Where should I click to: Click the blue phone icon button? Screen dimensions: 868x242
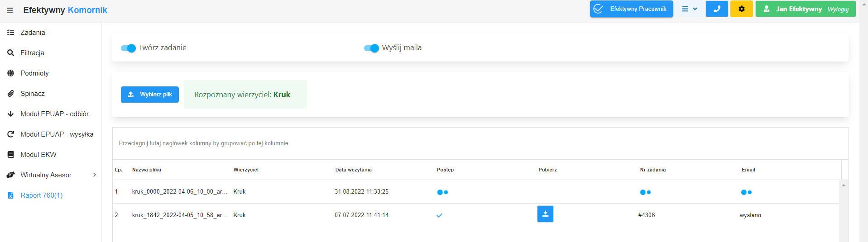717,9
